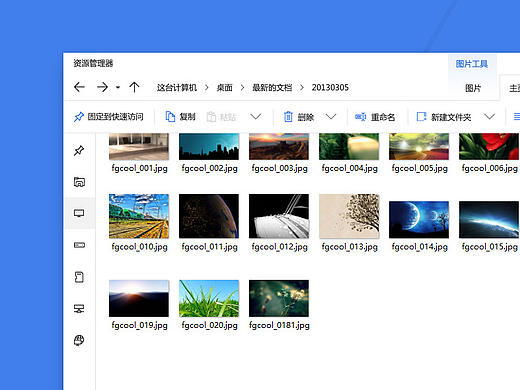Select the fgcool_013.jpg tree thumbnail
This screenshot has height=390, width=520.
[349, 216]
